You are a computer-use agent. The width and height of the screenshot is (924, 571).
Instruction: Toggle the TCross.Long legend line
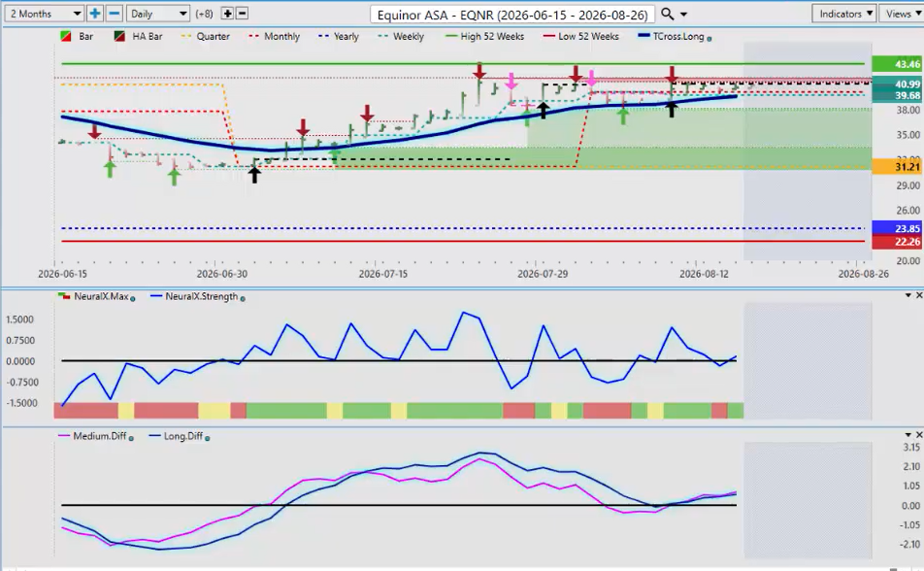[672, 37]
